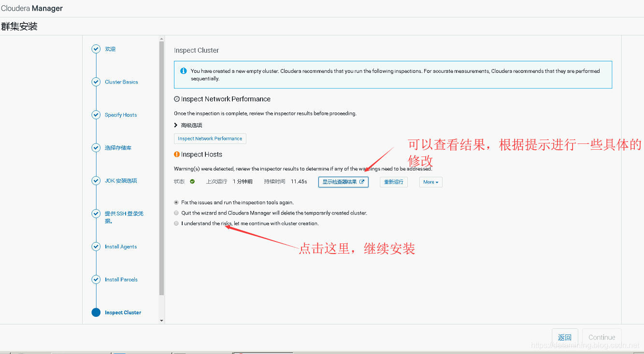Click the Inspect Cluster step label

123,312
